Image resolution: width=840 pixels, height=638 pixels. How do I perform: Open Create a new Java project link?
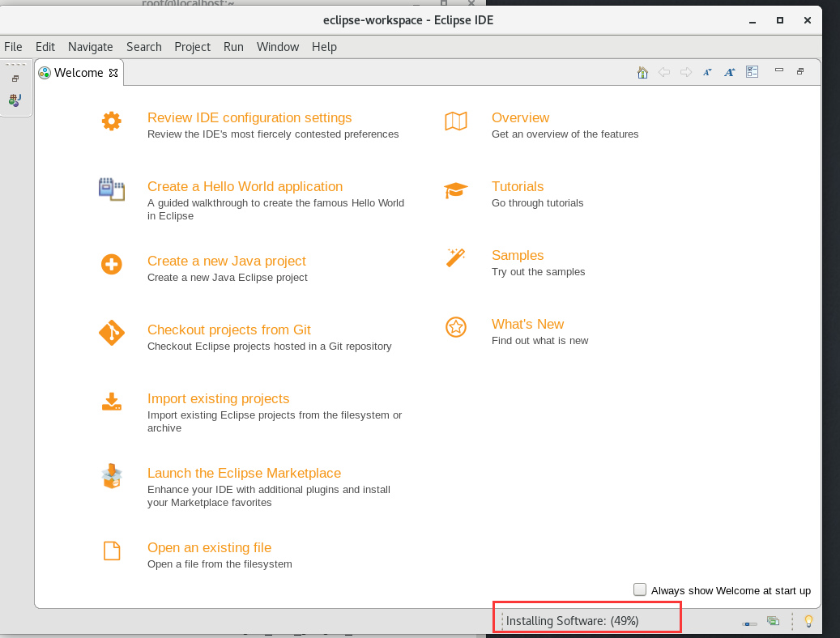click(x=227, y=261)
